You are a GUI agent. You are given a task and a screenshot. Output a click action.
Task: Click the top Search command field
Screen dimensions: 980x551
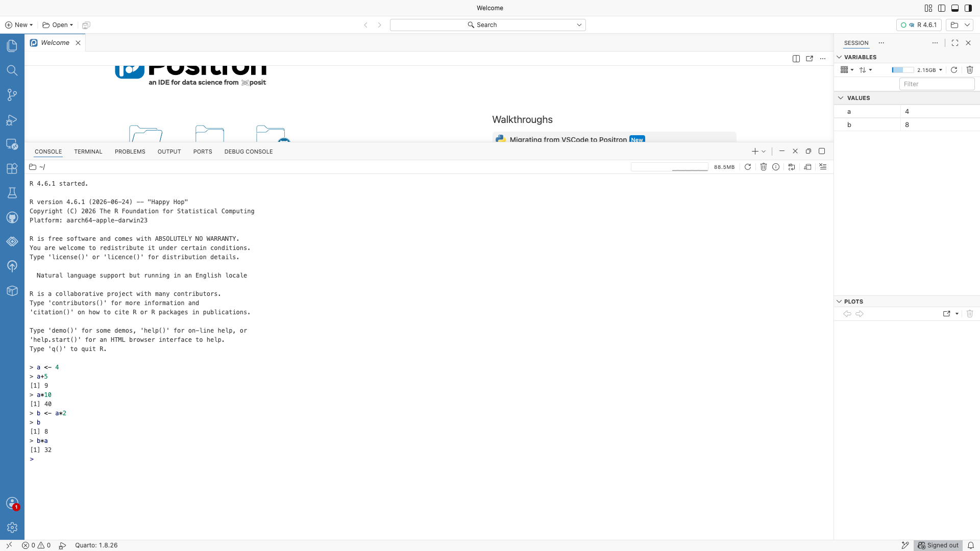(x=487, y=25)
